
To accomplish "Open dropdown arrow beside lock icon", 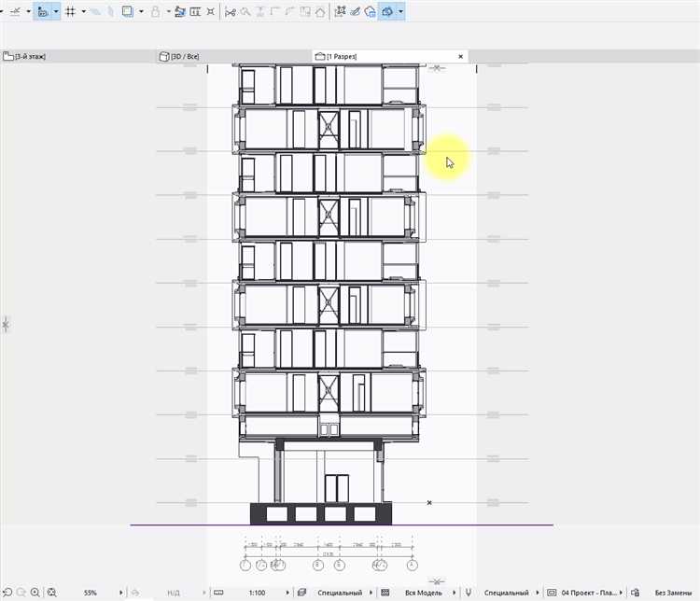I will pos(168,11).
